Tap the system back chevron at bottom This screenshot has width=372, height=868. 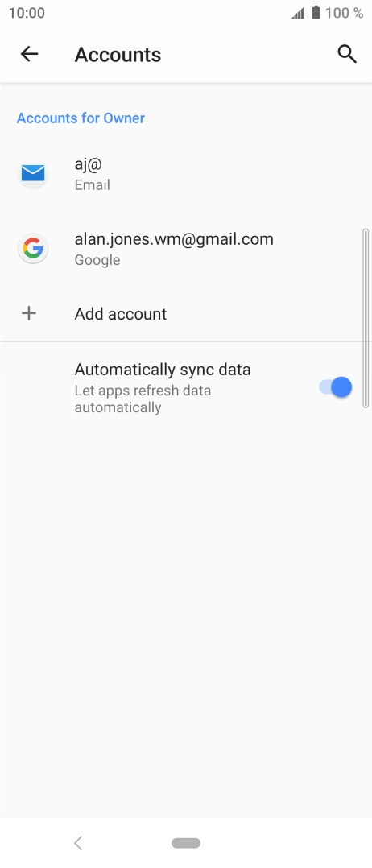point(78,843)
